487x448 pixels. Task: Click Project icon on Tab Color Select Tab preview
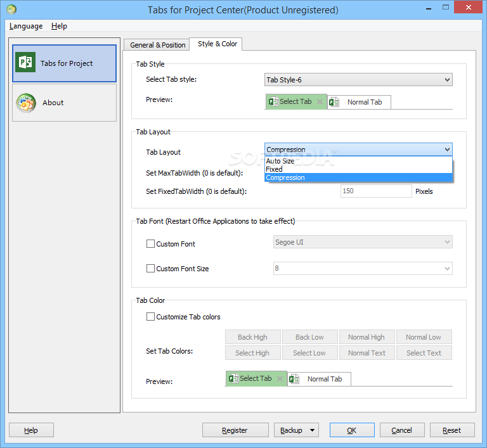coord(233,378)
